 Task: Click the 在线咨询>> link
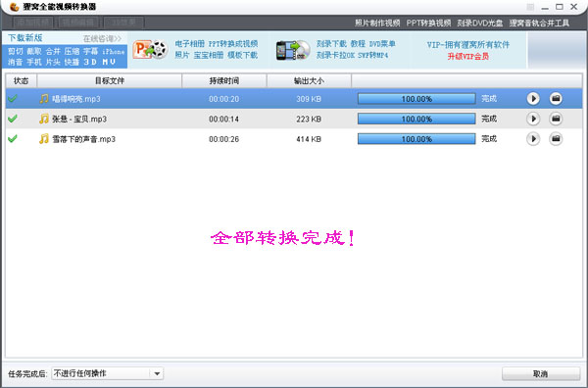[x=102, y=38]
